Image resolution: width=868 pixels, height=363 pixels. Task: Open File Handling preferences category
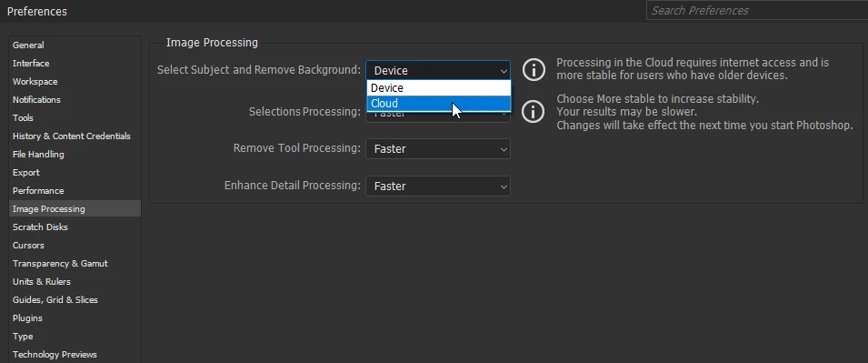click(x=38, y=155)
